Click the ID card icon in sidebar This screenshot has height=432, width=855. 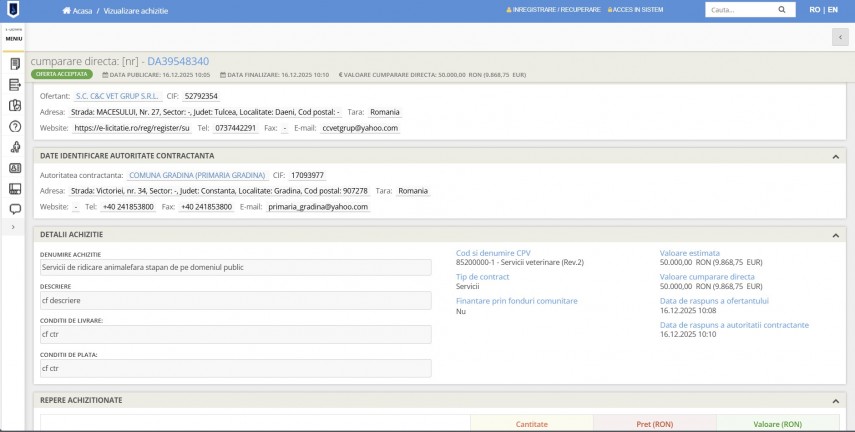(15, 168)
